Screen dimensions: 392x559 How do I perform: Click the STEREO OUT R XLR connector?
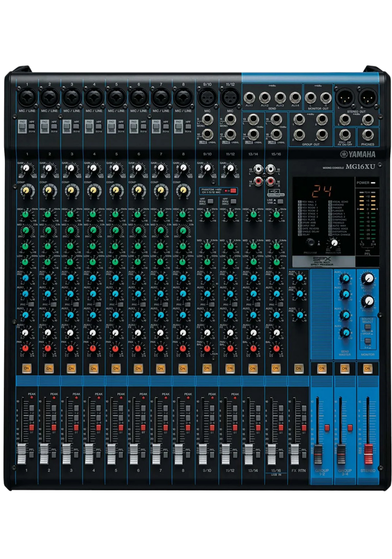367,97
